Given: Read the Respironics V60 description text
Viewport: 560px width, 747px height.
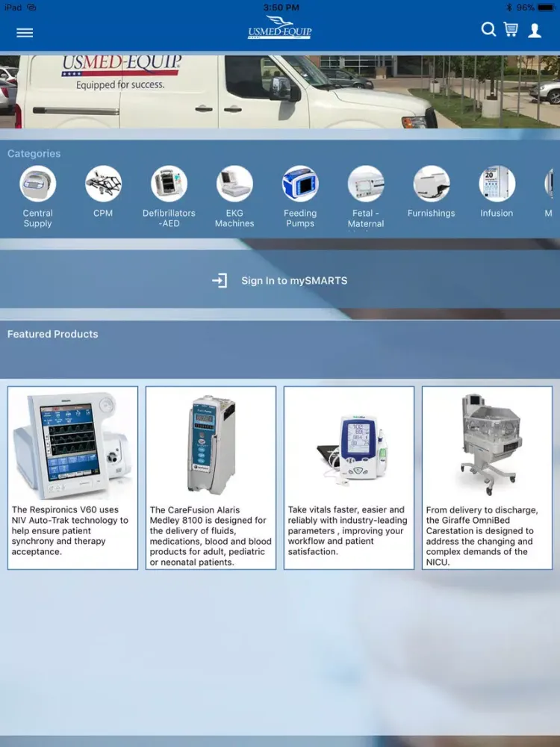Looking at the screenshot, I should pyautogui.click(x=70, y=530).
